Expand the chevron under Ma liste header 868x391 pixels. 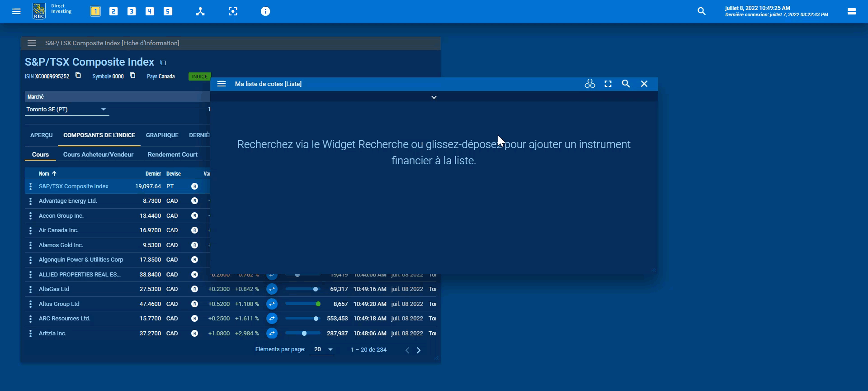coord(434,97)
